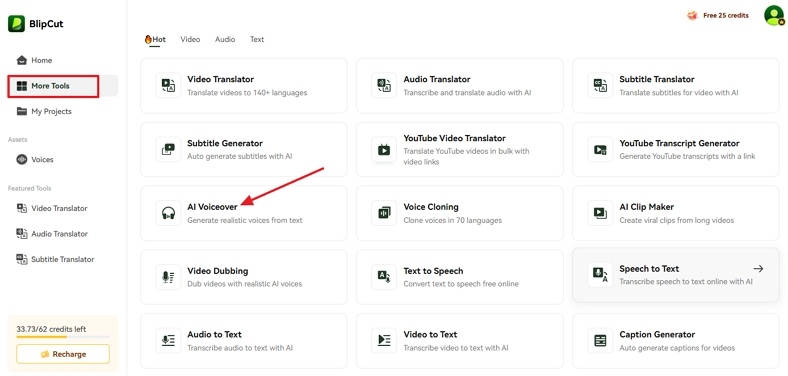Click sidebar Video Translator icon
788x376 pixels.
[22, 208]
